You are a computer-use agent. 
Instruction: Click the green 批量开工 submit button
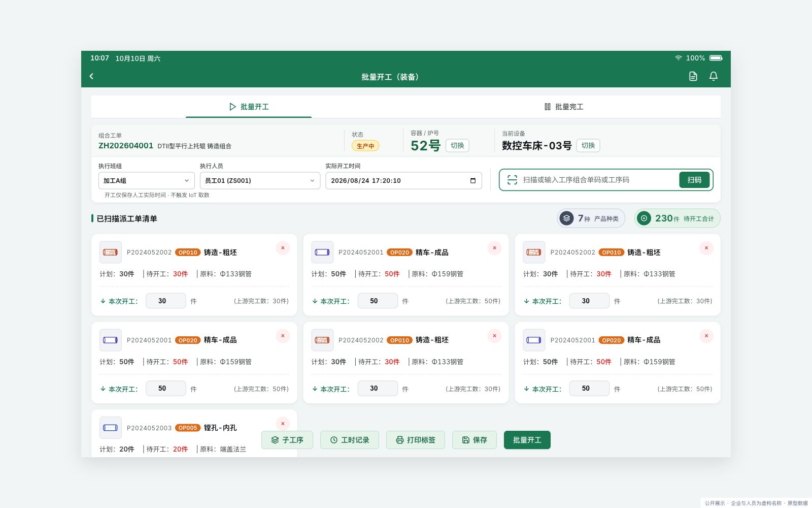pyautogui.click(x=527, y=440)
